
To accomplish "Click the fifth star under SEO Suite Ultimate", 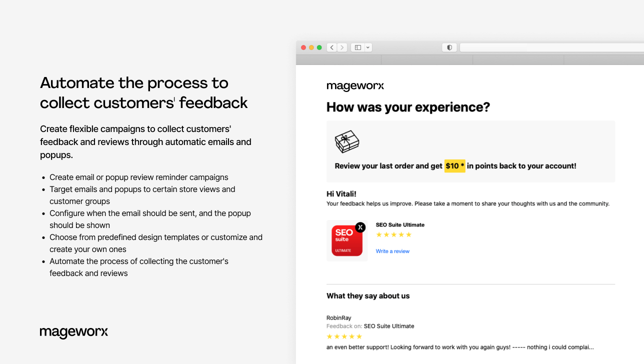I will point(408,234).
